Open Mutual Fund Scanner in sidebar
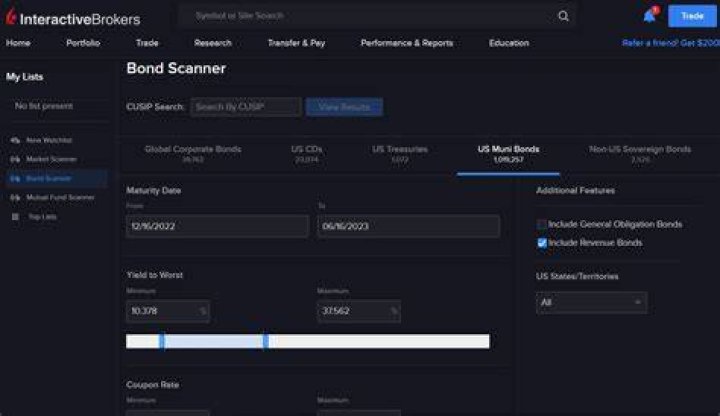The image size is (720, 416). (x=60, y=197)
